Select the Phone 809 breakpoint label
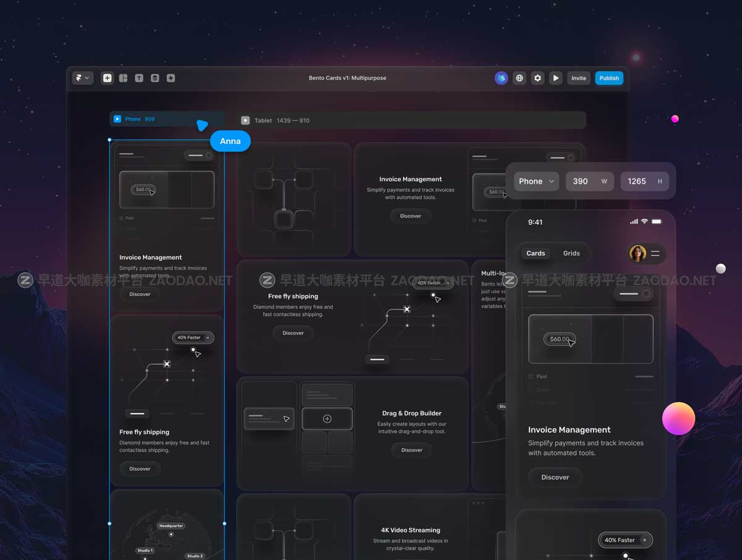The width and height of the screenshot is (742, 560). point(140,119)
